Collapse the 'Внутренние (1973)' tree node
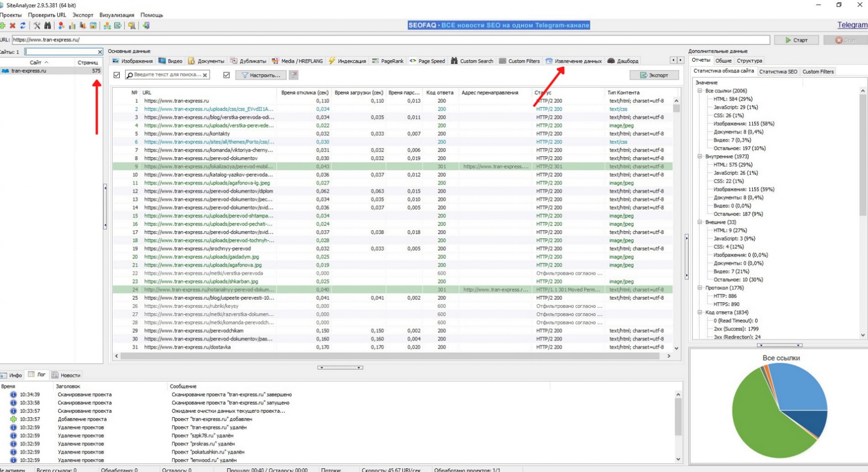868x472 pixels. (x=700, y=156)
